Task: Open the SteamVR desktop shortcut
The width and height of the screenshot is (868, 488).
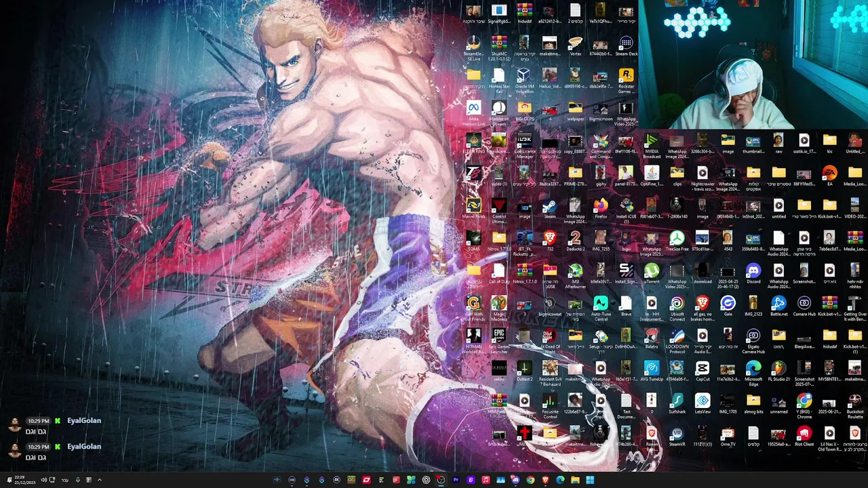Action: click(x=677, y=436)
